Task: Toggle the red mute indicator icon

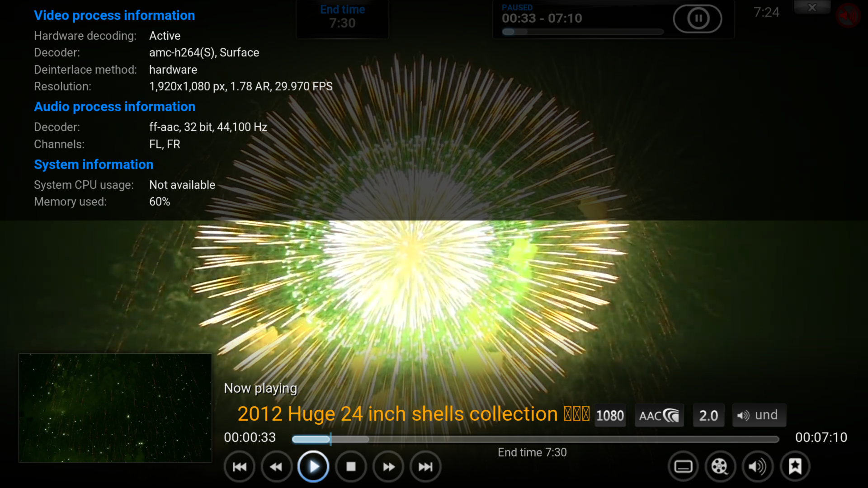Action: [848, 16]
